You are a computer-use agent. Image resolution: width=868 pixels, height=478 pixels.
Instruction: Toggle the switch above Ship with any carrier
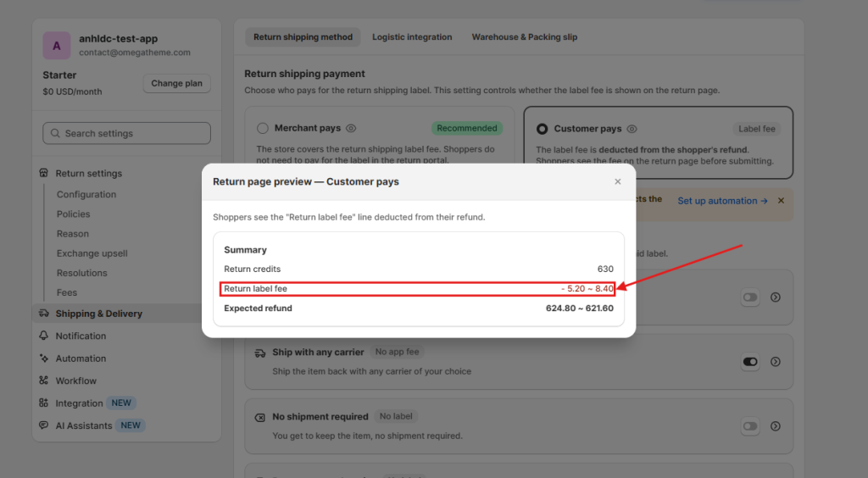(750, 297)
